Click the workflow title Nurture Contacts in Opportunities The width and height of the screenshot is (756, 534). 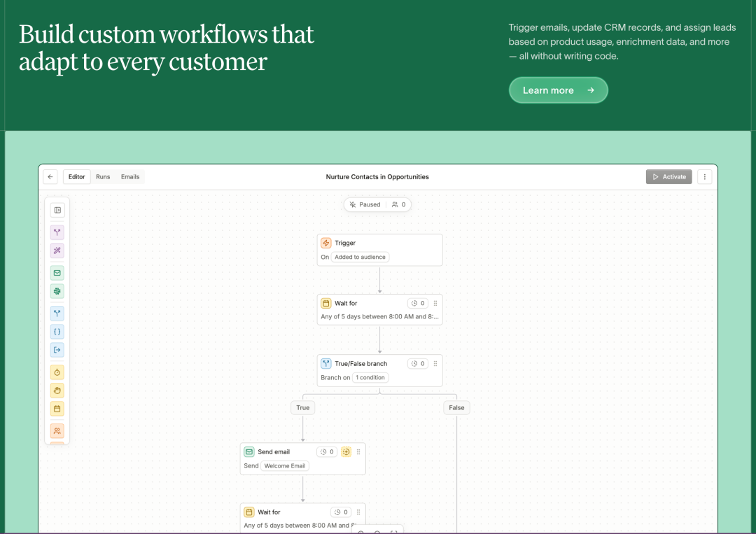377,177
